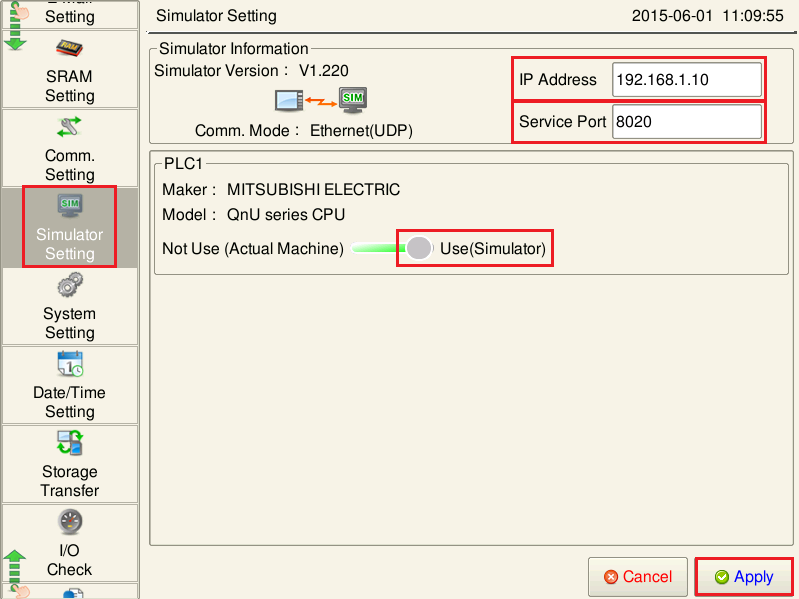Click the HMI-to-simulator connection icon
Screen dimensions: 799x599
(320, 99)
